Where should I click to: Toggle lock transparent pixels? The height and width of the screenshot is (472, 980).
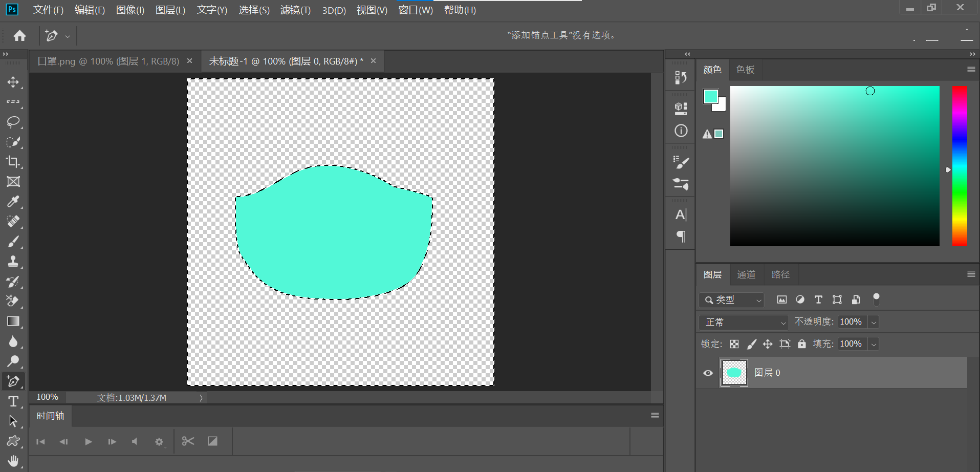click(734, 344)
